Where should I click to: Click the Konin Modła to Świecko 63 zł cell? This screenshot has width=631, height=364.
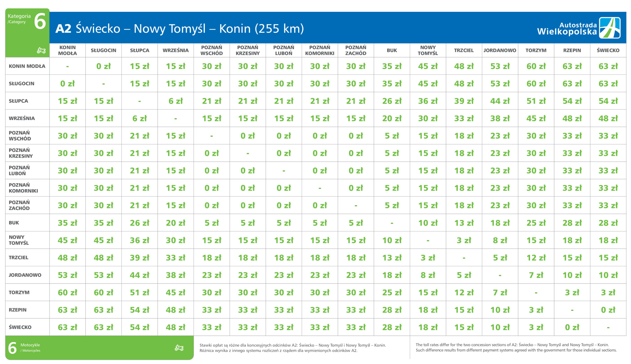[x=608, y=66]
